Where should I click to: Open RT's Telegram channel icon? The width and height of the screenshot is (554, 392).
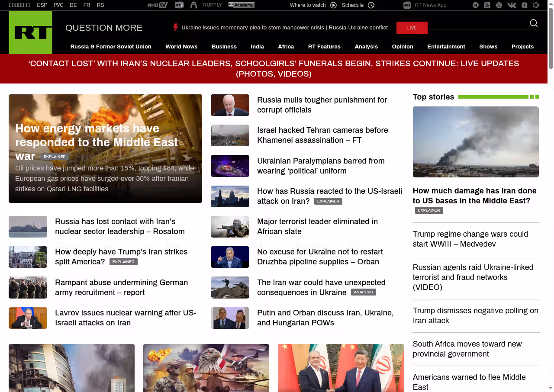[476, 5]
